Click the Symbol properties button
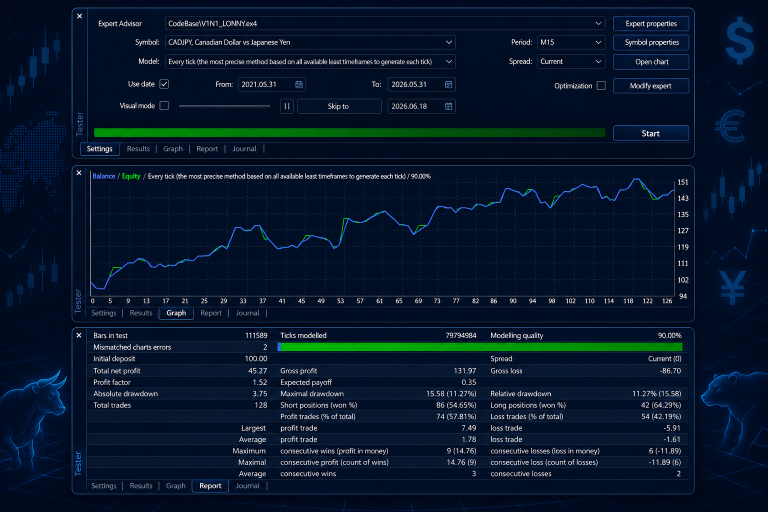Viewport: 768px width, 512px height. coord(651,43)
